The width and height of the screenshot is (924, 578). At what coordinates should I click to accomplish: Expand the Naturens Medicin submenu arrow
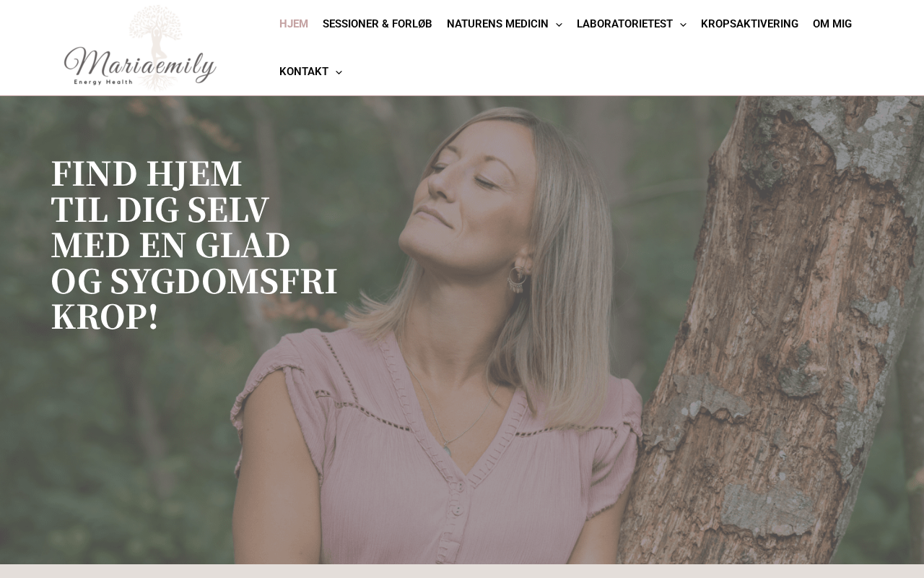pyautogui.click(x=559, y=25)
